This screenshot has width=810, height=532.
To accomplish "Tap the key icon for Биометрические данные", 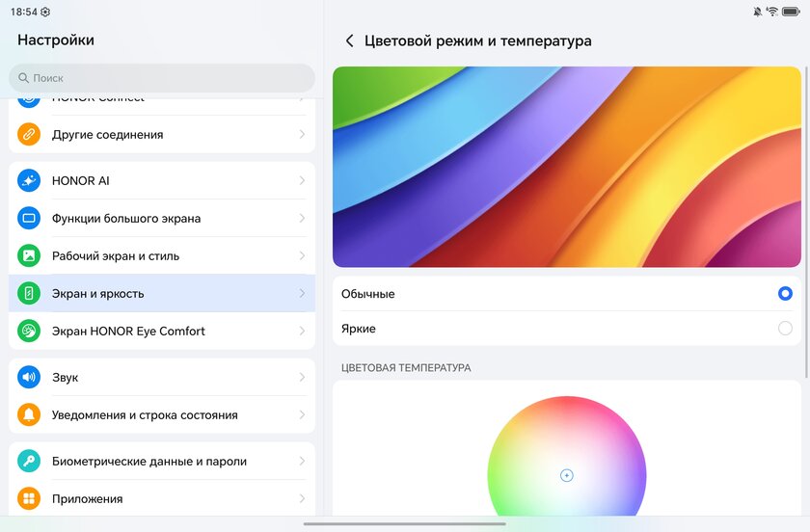I will [29, 462].
